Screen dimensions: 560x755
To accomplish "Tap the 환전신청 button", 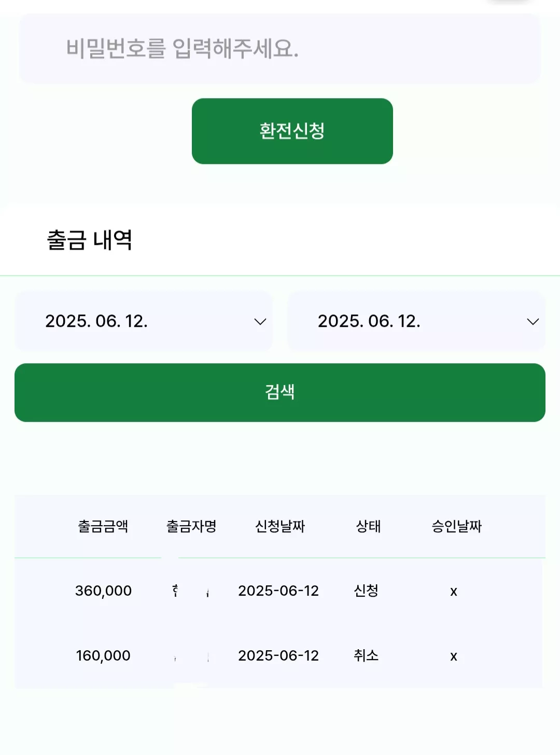I will (292, 131).
